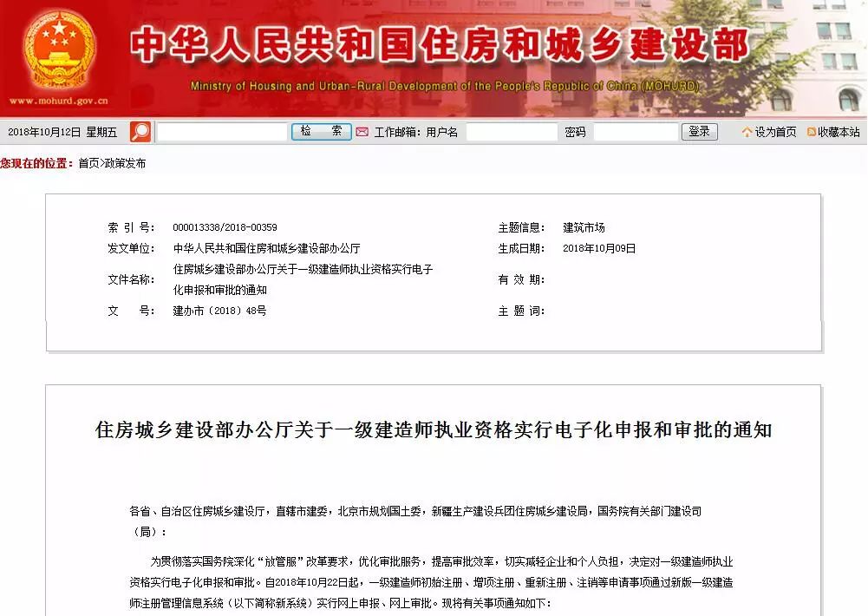The image size is (868, 616).
Task: Open the 政策发布 breadcrumb link
Action: coord(125,163)
